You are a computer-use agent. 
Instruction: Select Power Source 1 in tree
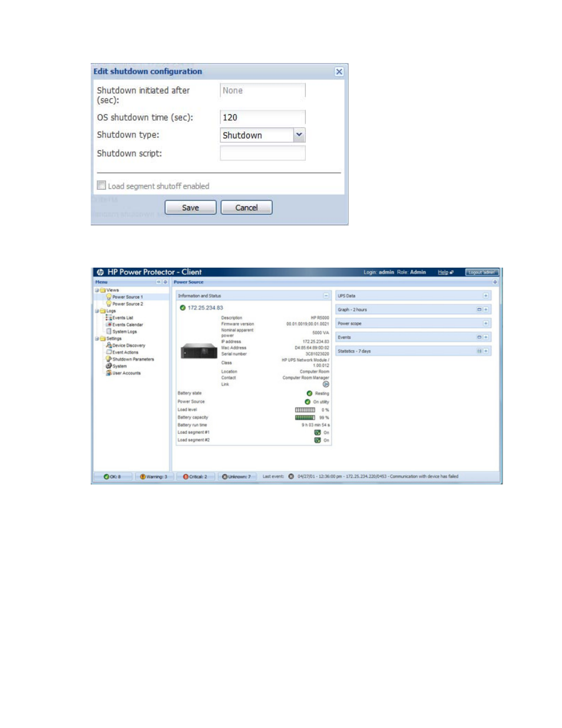pyautogui.click(x=127, y=297)
